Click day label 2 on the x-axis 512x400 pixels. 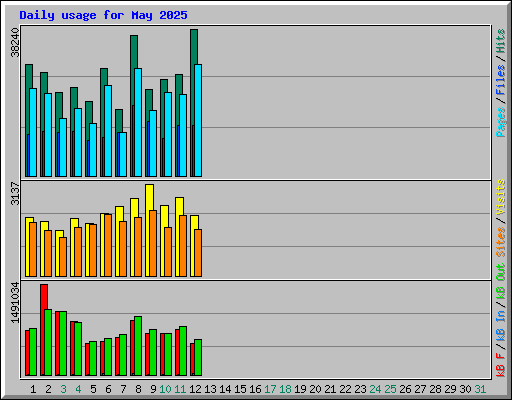48,389
